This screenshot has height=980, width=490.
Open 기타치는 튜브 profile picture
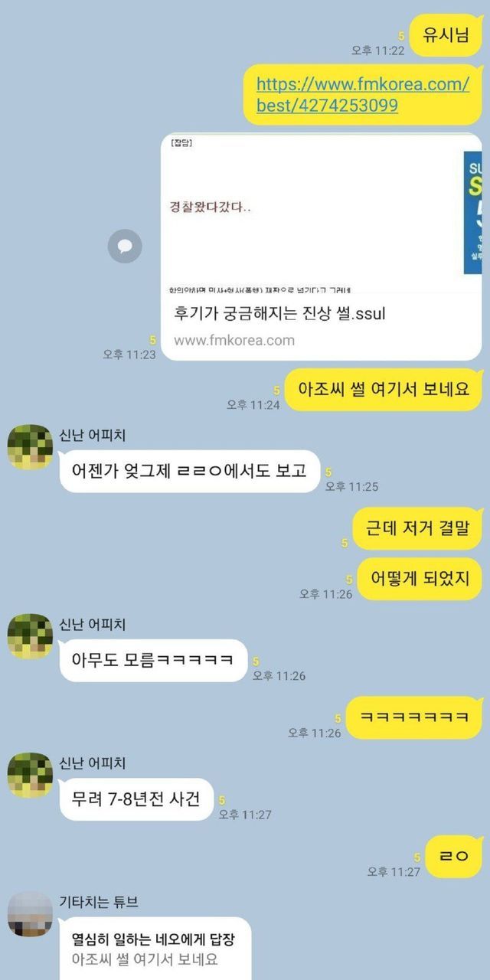point(30,913)
